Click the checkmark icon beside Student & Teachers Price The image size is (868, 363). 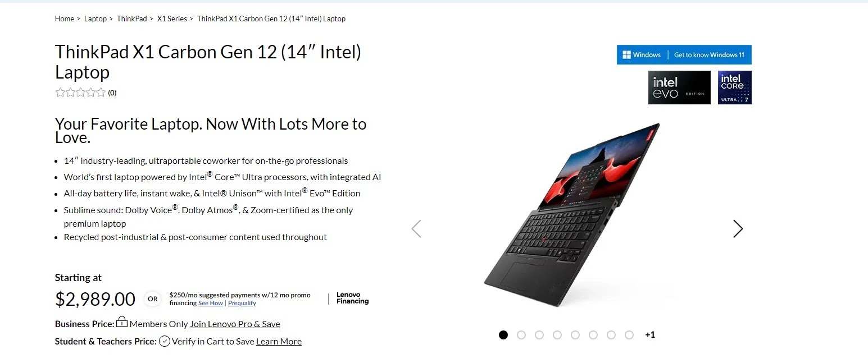pyautogui.click(x=165, y=341)
